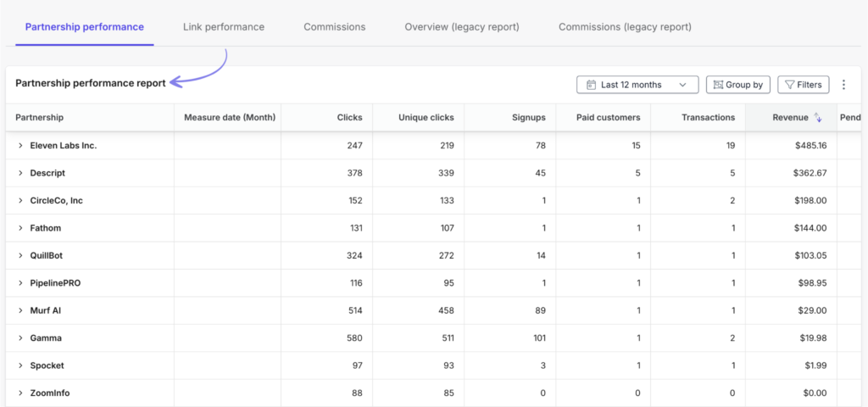This screenshot has height=407, width=868.
Task: Click QuillBot's 272 unique clicks value
Action: tap(444, 256)
